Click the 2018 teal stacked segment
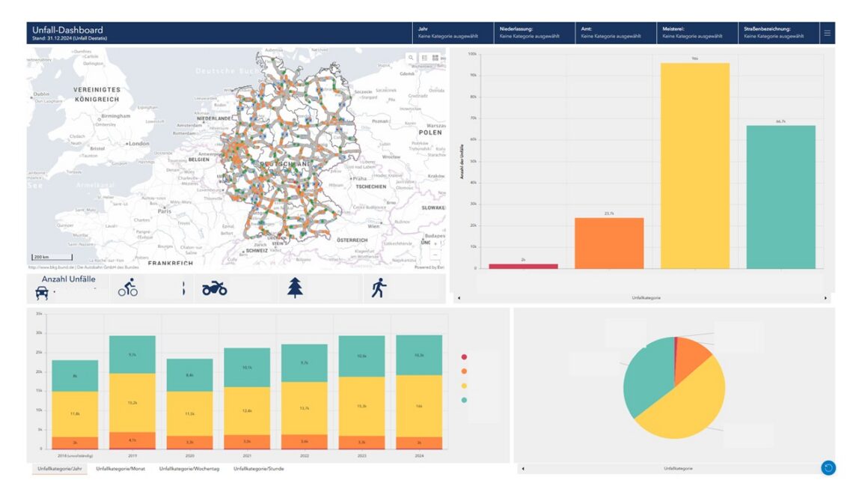The height and width of the screenshot is (489, 868). point(76,376)
